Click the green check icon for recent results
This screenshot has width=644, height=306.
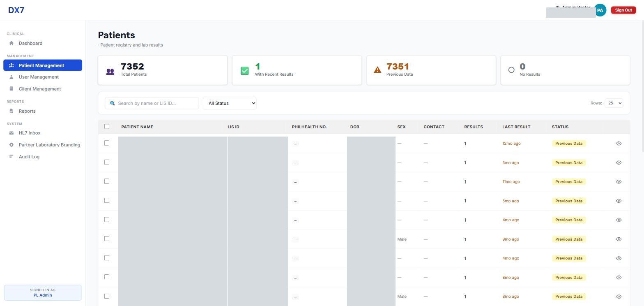[245, 71]
